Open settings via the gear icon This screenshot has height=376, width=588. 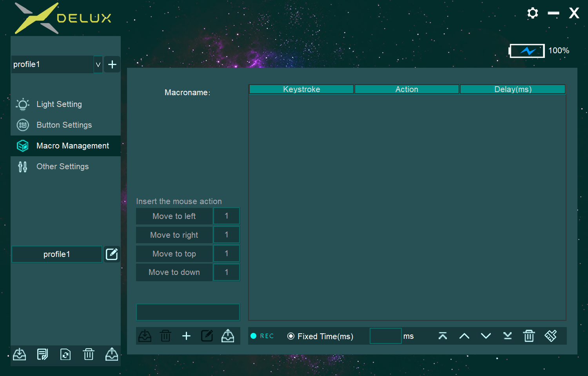(532, 13)
